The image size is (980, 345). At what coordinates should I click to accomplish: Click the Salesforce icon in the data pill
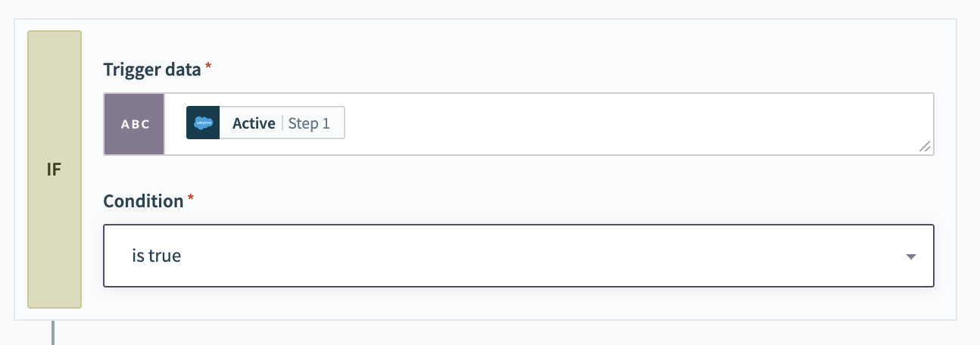click(x=203, y=123)
